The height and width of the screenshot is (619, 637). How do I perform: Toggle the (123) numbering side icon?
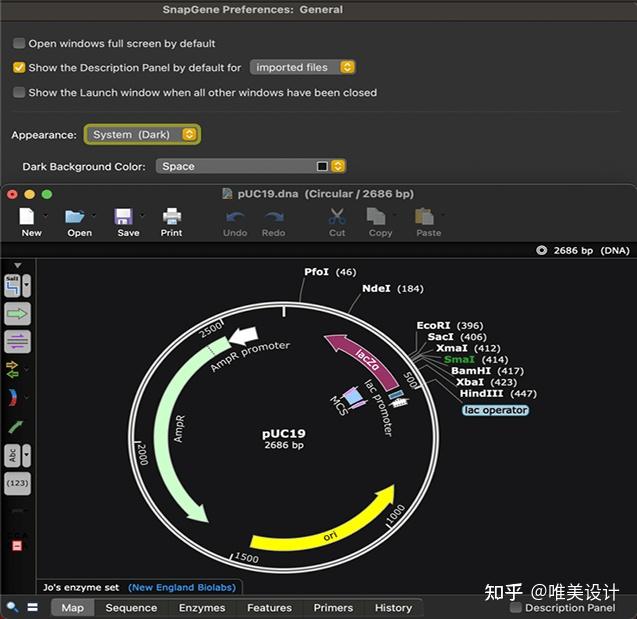click(x=17, y=483)
